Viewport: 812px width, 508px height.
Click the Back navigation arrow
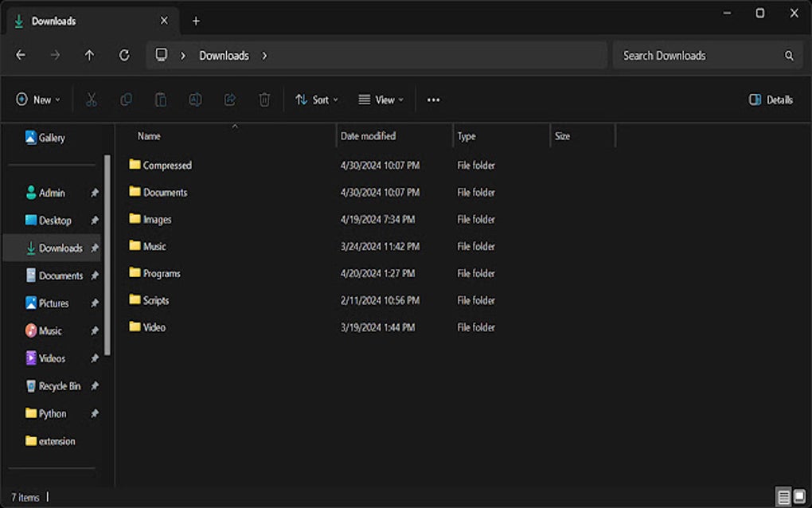tap(21, 55)
